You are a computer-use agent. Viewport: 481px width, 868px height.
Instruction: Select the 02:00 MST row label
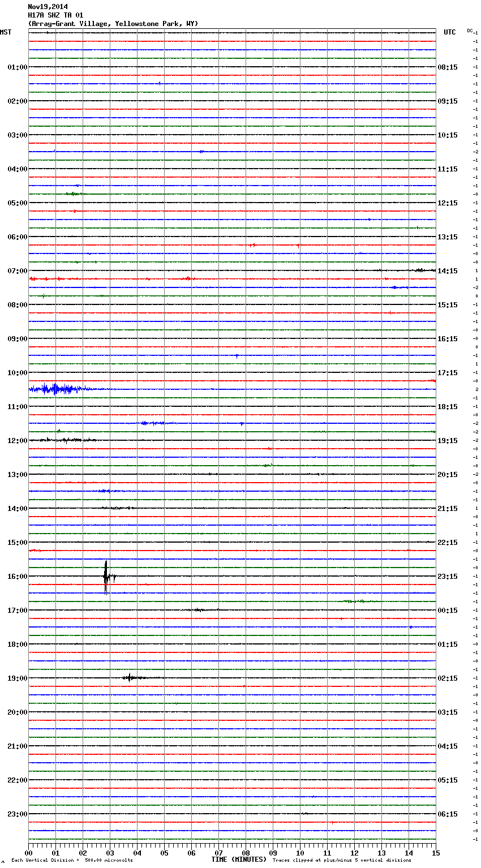tap(17, 101)
